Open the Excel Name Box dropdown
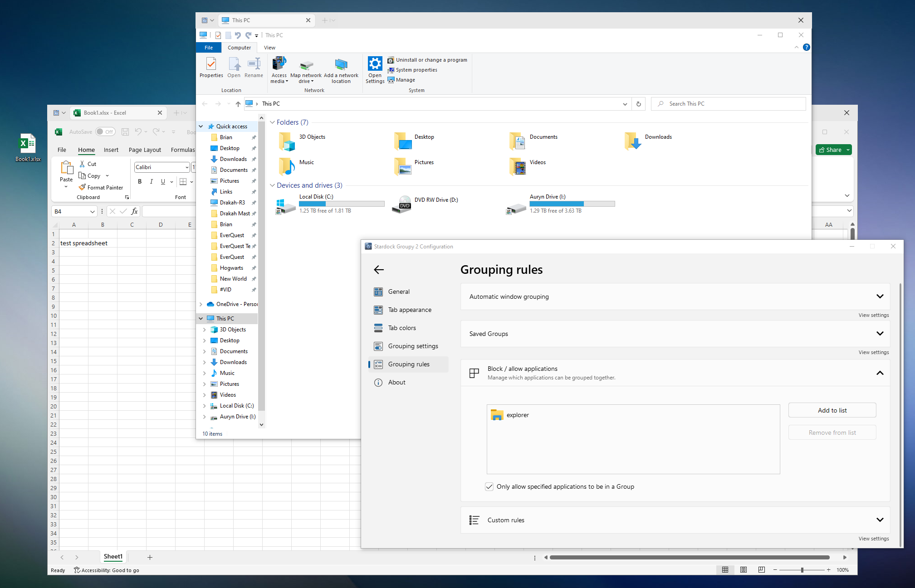 (93, 212)
